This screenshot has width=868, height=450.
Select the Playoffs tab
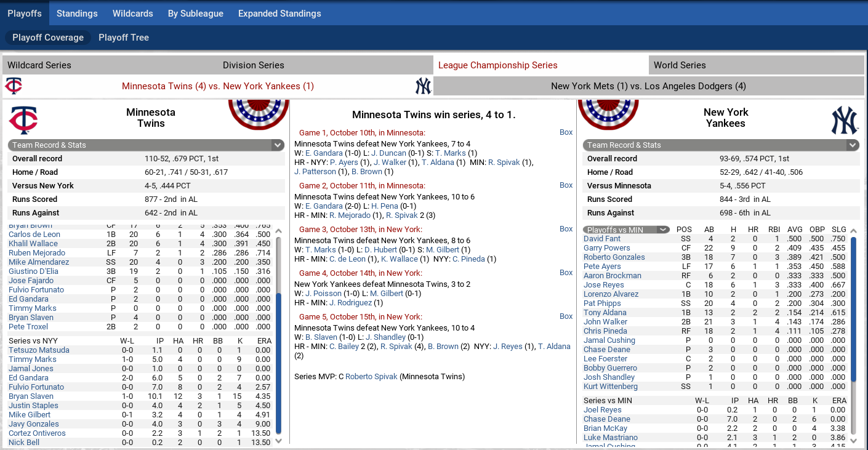coord(25,13)
